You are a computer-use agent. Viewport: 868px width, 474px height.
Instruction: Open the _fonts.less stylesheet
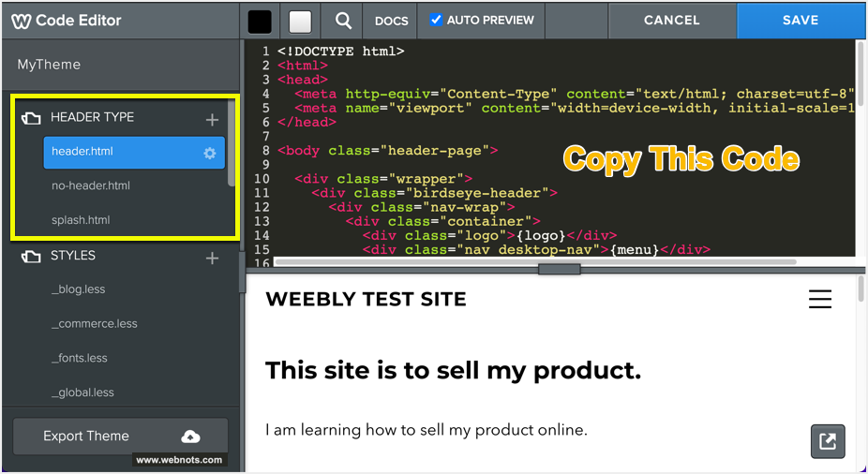click(79, 358)
